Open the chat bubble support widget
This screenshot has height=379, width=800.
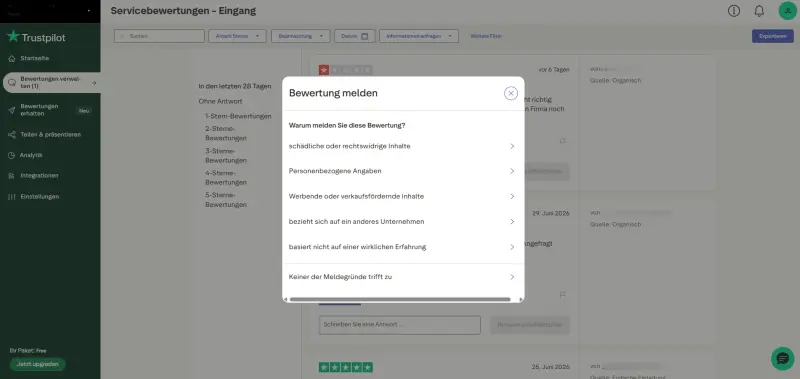pos(782,359)
